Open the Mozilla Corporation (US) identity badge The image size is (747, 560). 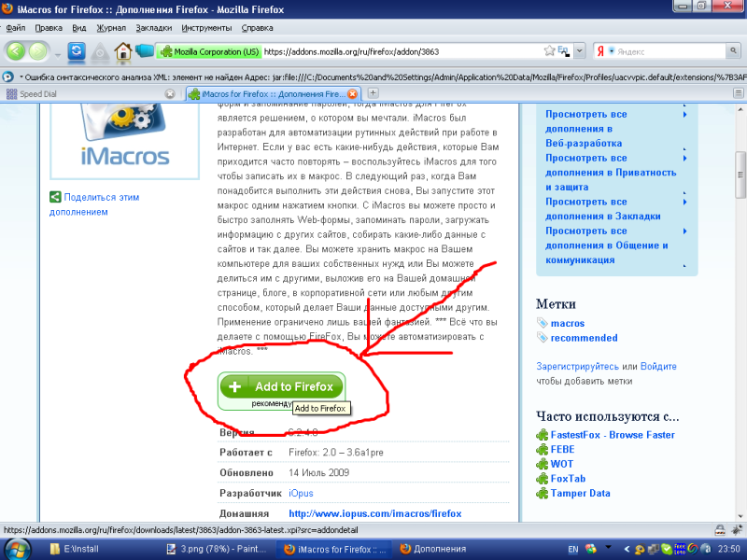pyautogui.click(x=209, y=51)
